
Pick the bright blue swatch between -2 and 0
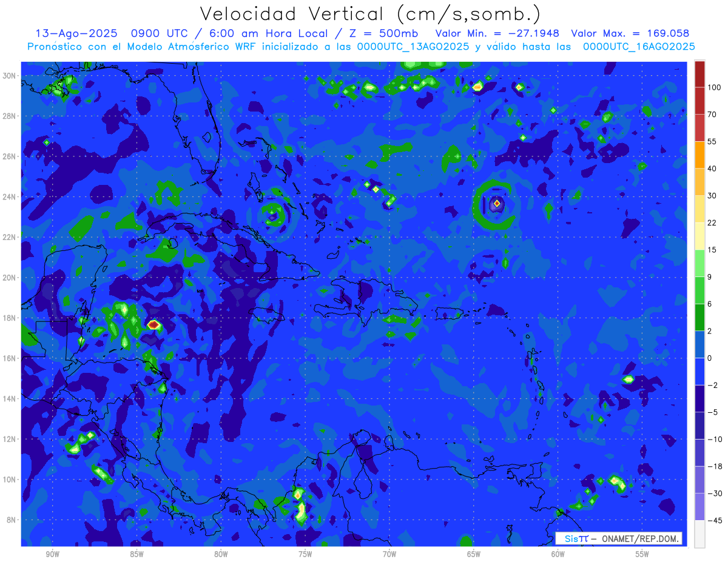tap(699, 372)
